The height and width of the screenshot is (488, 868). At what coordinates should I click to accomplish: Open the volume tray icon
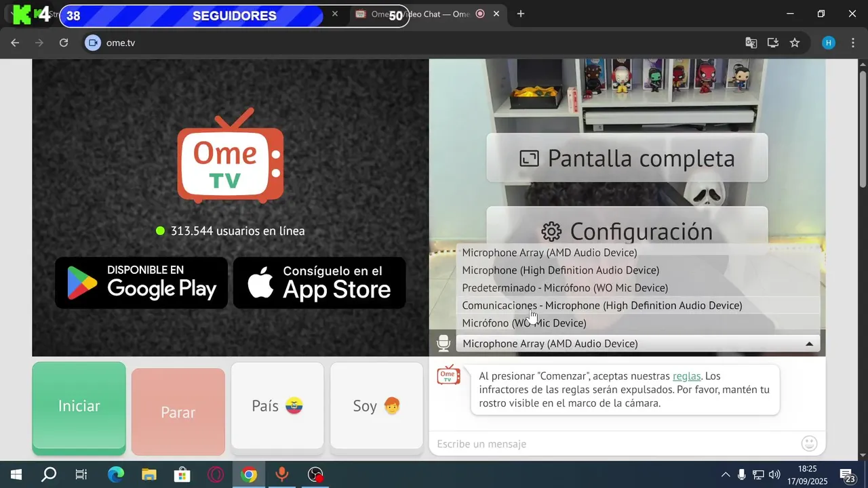pyautogui.click(x=774, y=475)
